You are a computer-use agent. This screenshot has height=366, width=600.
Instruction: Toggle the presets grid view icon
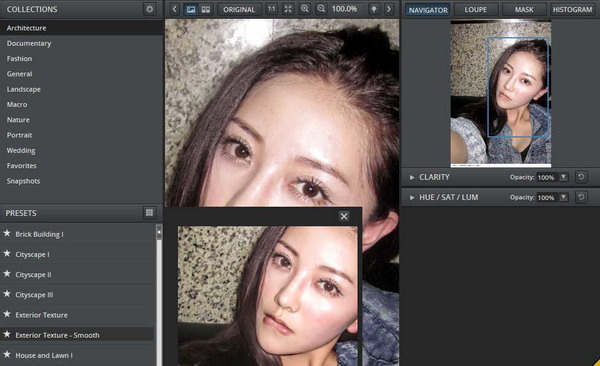(150, 213)
